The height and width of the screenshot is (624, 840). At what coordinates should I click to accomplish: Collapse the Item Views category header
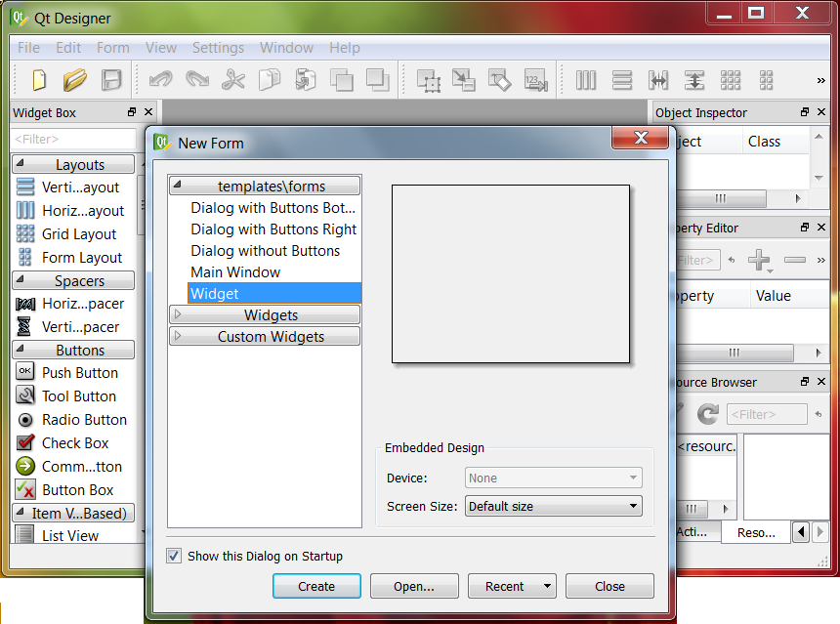73,513
